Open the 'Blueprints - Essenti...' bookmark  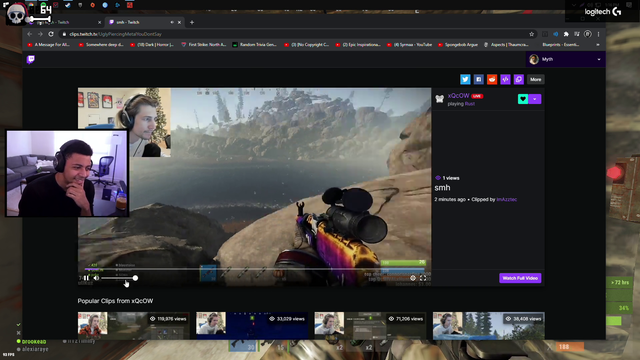560,45
